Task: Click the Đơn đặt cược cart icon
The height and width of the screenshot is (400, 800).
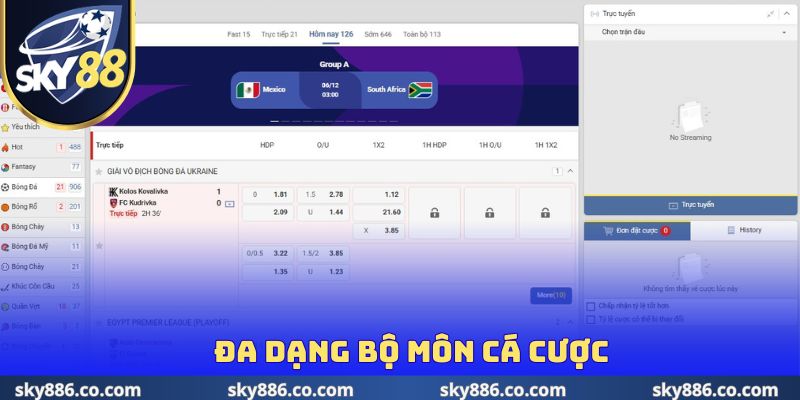Action: coord(608,231)
